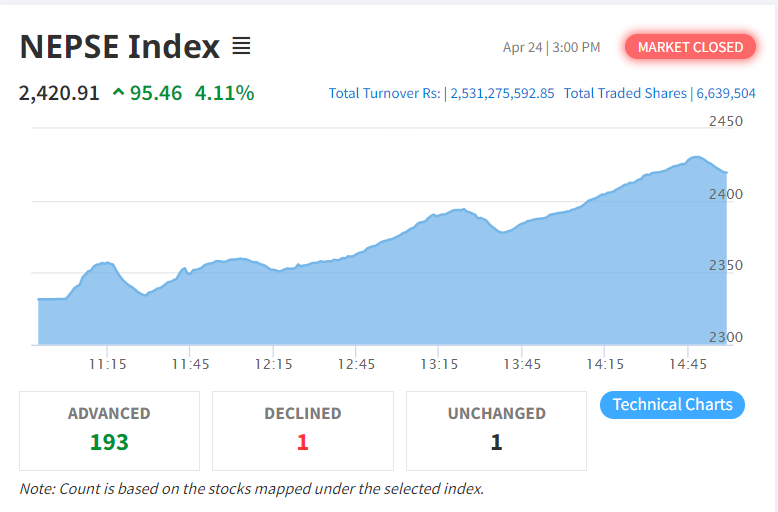
Task: Open the menu icon beside NEPSE Index
Action: pos(241,46)
